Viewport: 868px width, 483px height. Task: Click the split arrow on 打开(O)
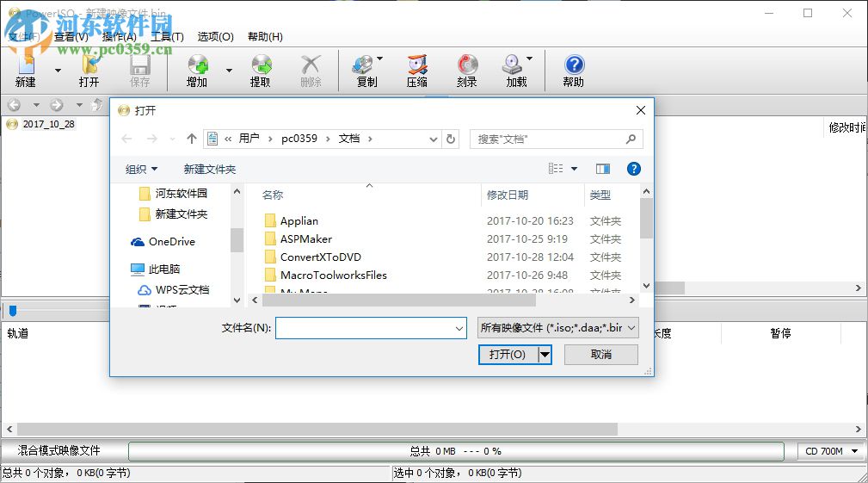(x=545, y=355)
